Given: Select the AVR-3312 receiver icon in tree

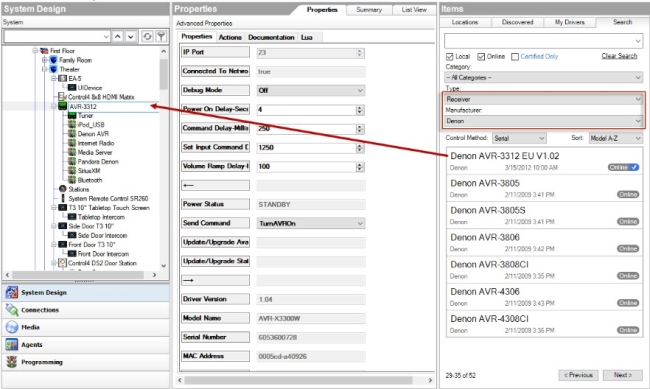Looking at the screenshot, I should [x=63, y=106].
